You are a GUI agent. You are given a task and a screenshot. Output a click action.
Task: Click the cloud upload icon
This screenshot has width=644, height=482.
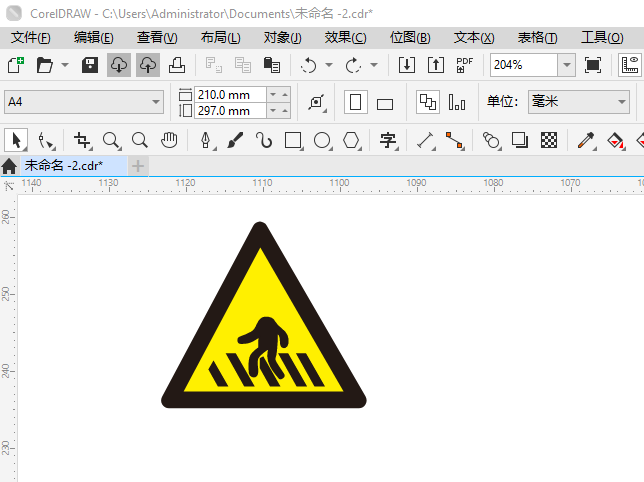[148, 65]
